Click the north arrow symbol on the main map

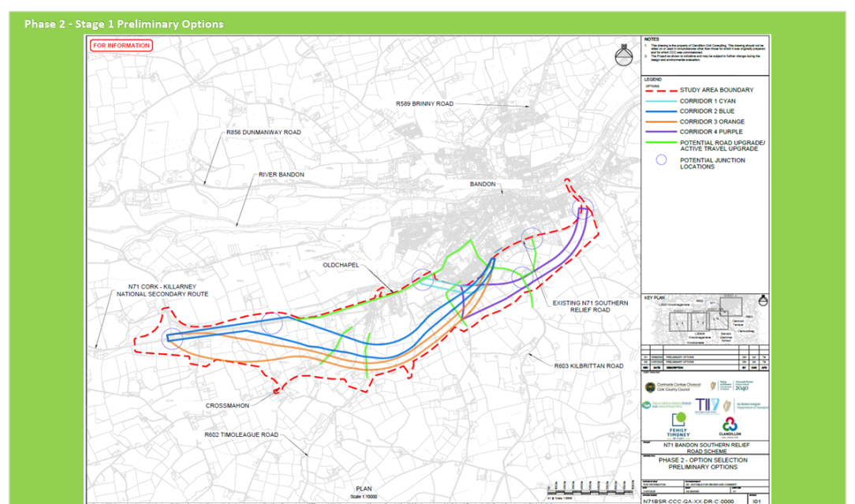624,55
